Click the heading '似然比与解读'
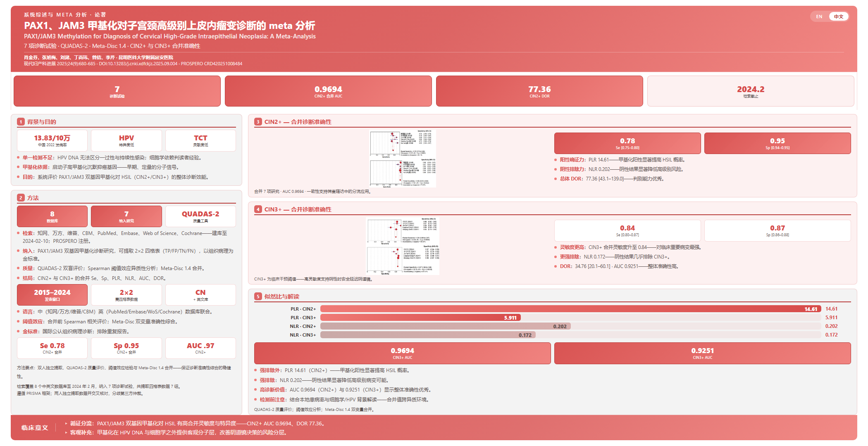Viewport: 868px width, 446px height. click(282, 297)
